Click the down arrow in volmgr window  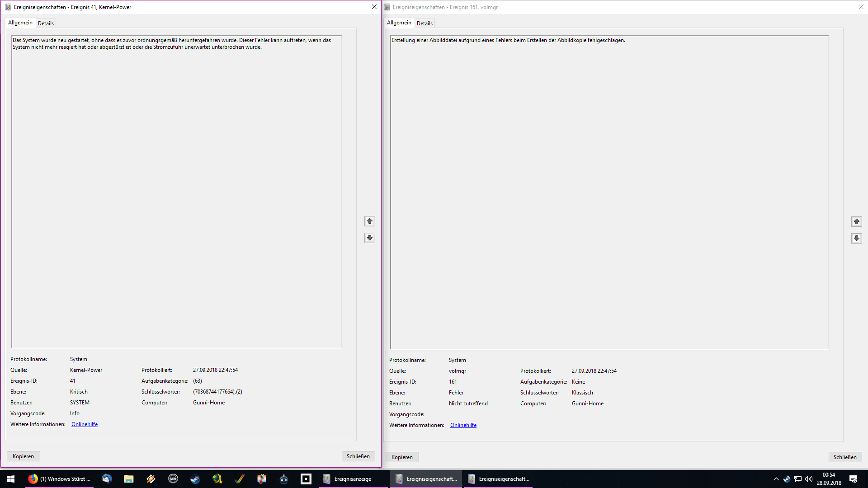click(x=857, y=238)
